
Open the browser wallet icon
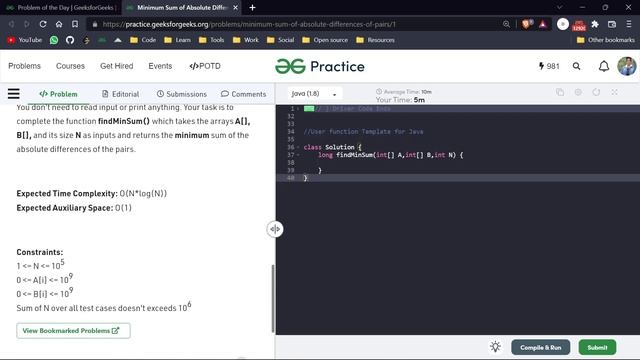coord(611,24)
